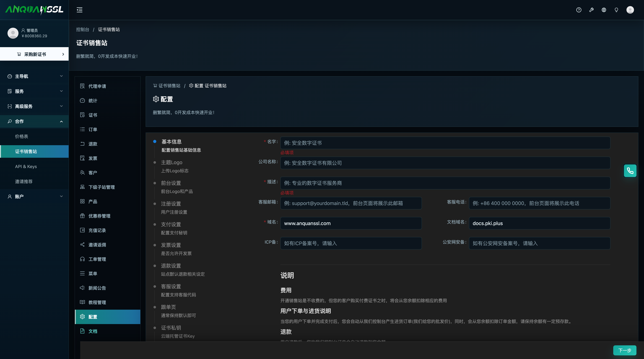This screenshot has height=359, width=644.
Task: Open the language globe icon
Action: (x=604, y=10)
